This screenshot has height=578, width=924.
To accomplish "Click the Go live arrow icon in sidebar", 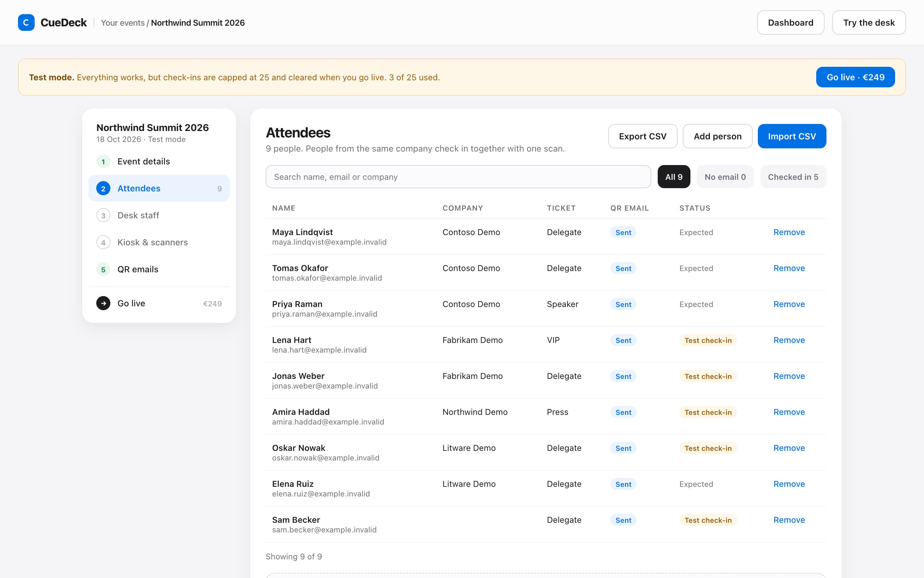I will (x=103, y=303).
